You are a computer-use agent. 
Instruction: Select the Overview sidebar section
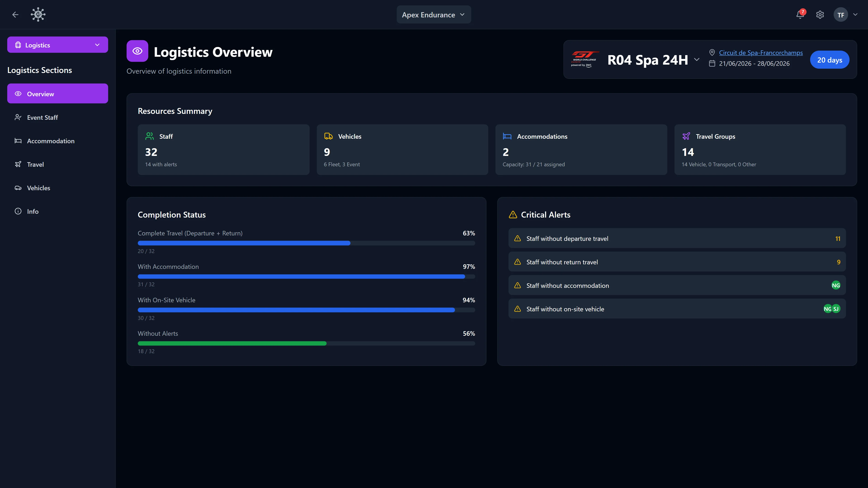tap(58, 94)
